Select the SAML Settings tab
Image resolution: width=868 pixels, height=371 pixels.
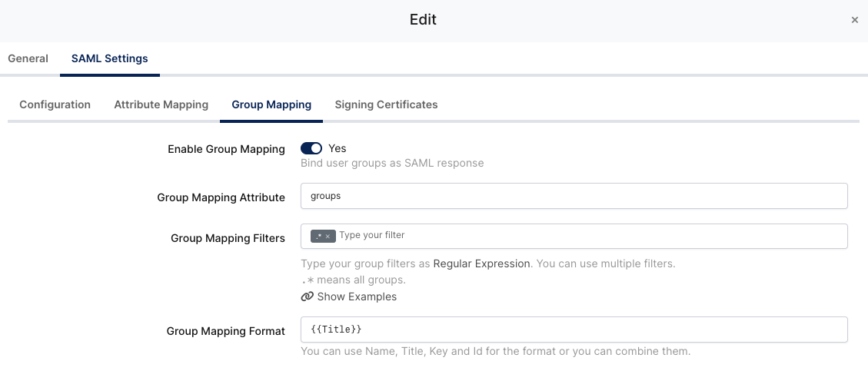(x=110, y=58)
